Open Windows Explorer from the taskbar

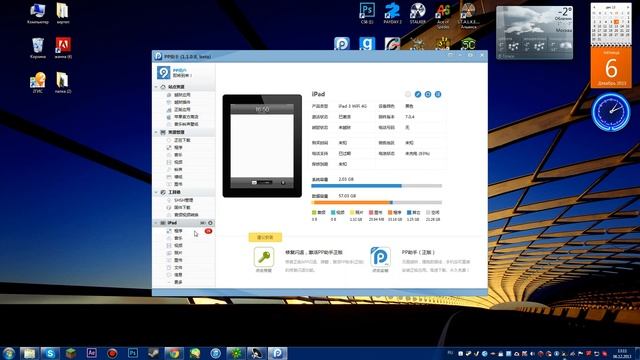coord(29,353)
